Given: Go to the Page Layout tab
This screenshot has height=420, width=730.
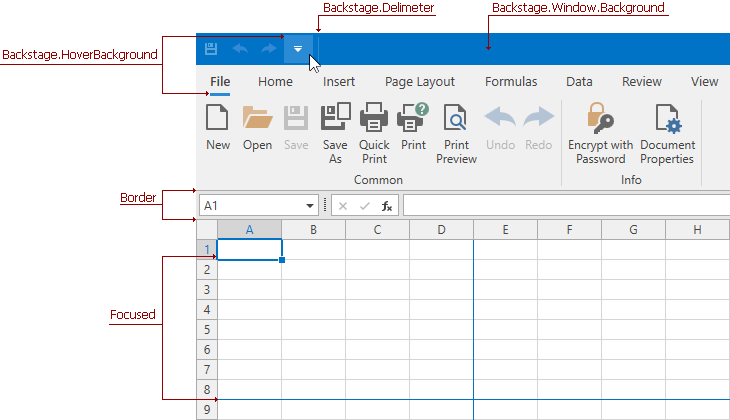Looking at the screenshot, I should point(419,82).
